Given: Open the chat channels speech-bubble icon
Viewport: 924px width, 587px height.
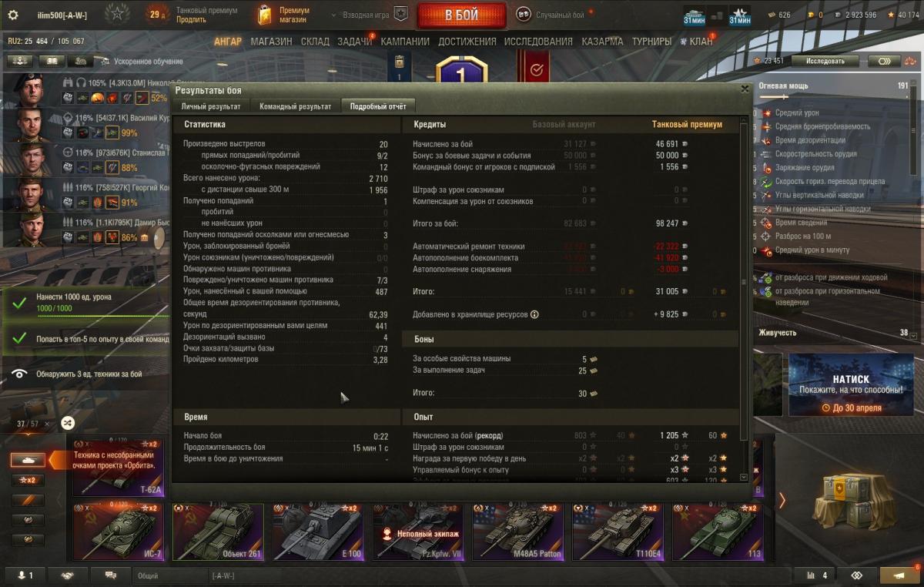Looking at the screenshot, I should tap(110, 575).
